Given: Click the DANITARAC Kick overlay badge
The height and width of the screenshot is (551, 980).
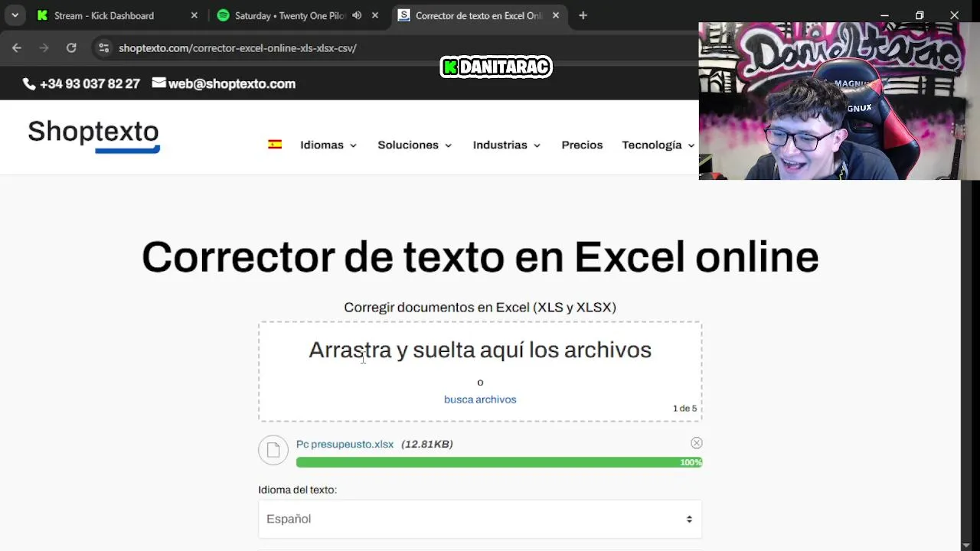Looking at the screenshot, I should tap(496, 67).
